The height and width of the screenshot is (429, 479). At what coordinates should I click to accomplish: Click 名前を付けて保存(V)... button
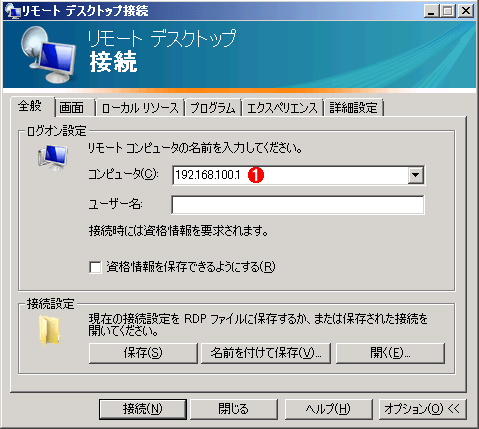[x=266, y=353]
